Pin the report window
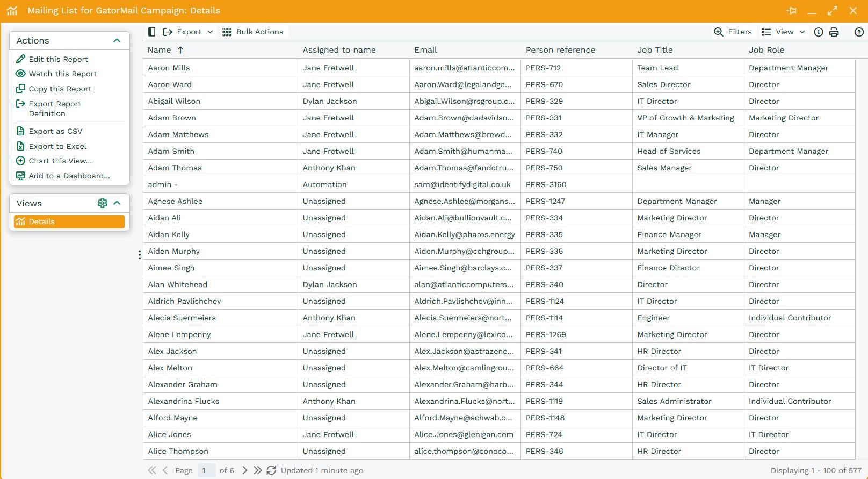The image size is (868, 479). (791, 11)
